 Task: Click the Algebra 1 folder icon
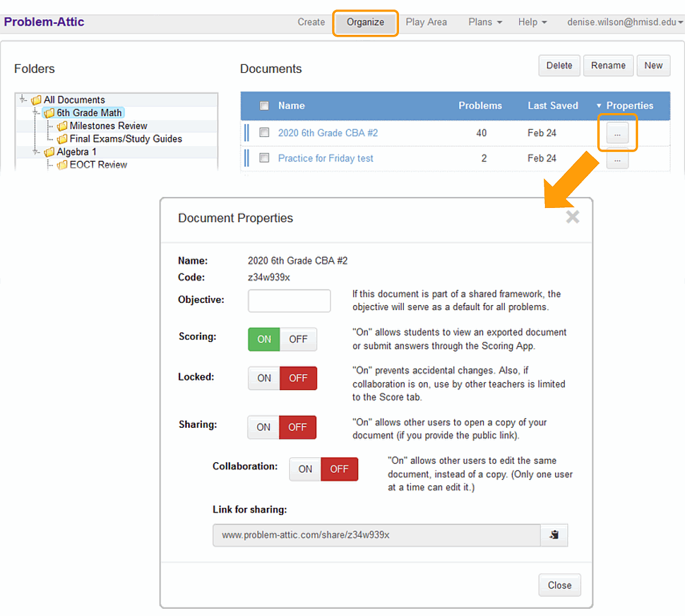coord(49,152)
